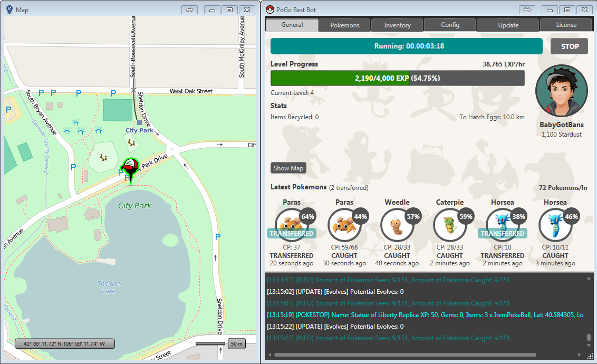Image resolution: width=597 pixels, height=364 pixels.
Task: Click the Level Progress EXP bar
Action: (x=398, y=78)
